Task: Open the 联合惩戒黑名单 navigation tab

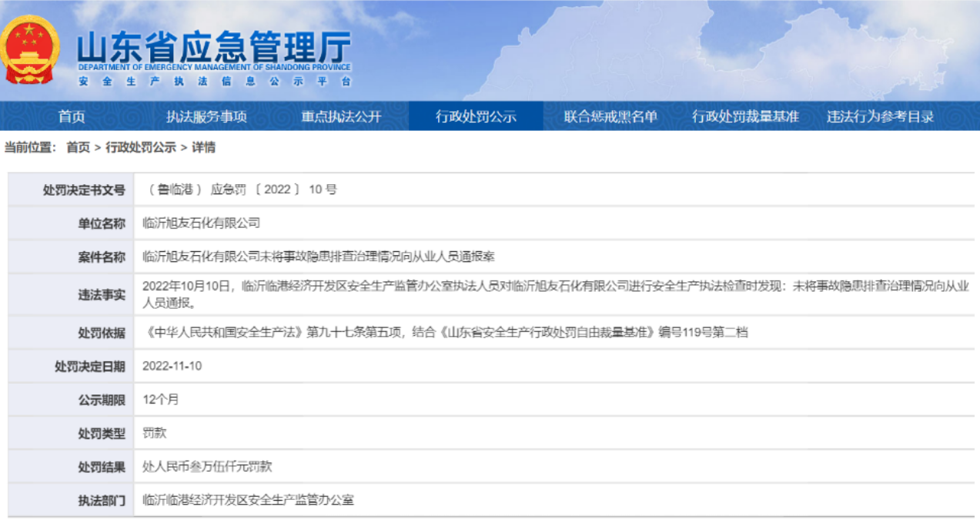Action: [610, 116]
